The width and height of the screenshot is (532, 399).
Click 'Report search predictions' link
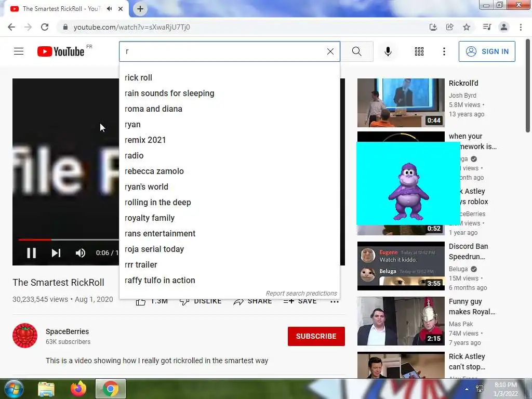pyautogui.click(x=301, y=294)
